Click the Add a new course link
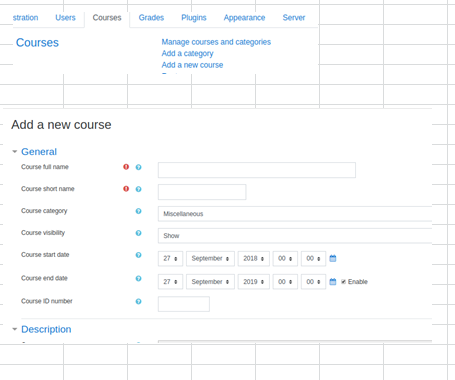 (192, 65)
